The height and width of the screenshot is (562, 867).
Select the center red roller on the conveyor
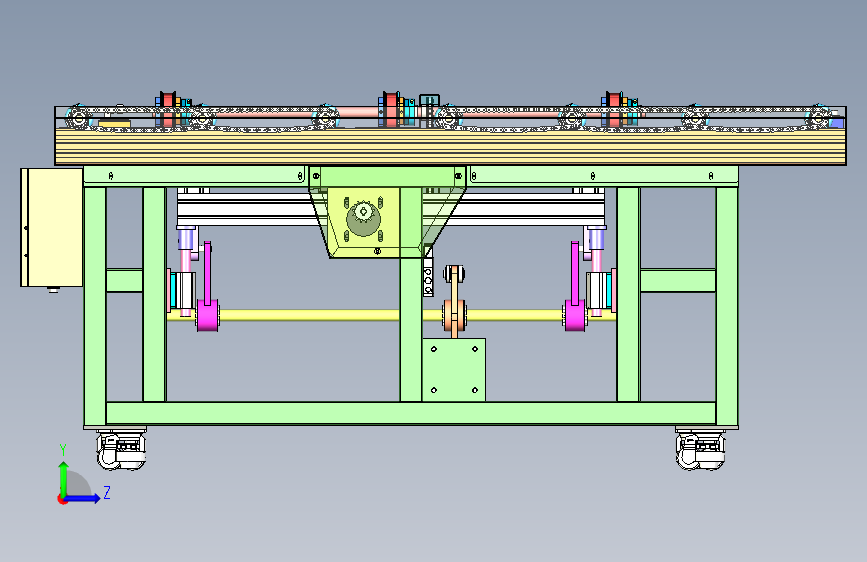click(391, 110)
